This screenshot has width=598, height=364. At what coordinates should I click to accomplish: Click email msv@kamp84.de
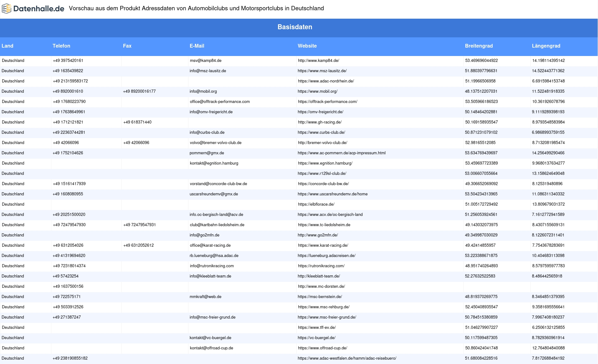click(206, 61)
